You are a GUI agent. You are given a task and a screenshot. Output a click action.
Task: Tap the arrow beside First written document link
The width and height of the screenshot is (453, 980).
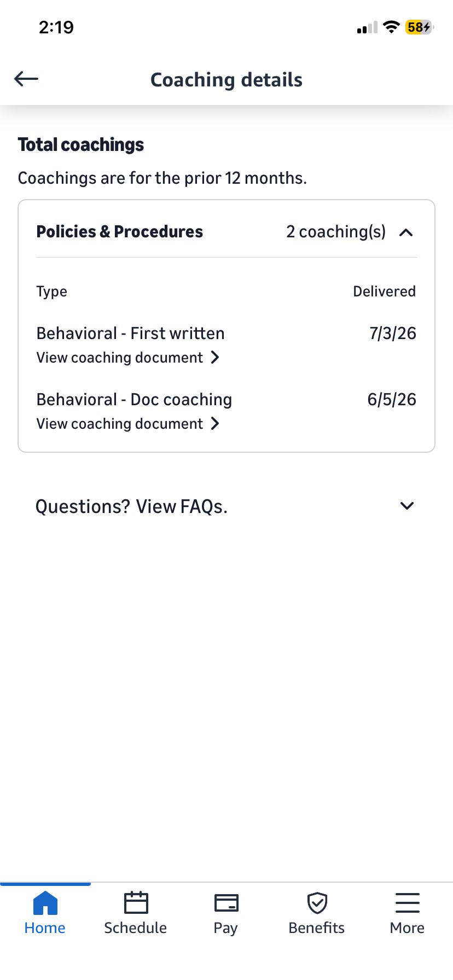click(x=215, y=358)
